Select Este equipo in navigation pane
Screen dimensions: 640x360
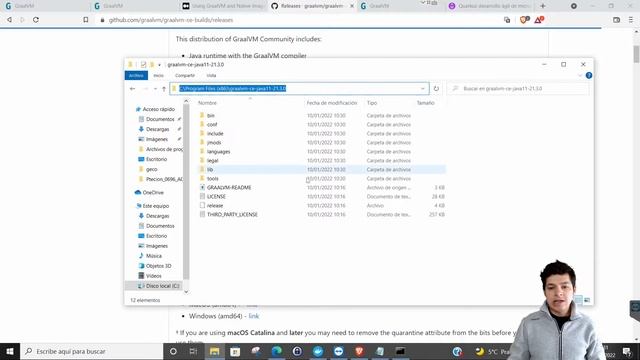pyautogui.click(x=156, y=206)
